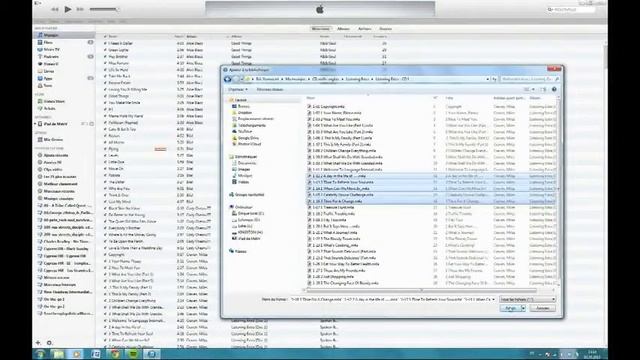Switch to the Morceaux tab

(320, 29)
